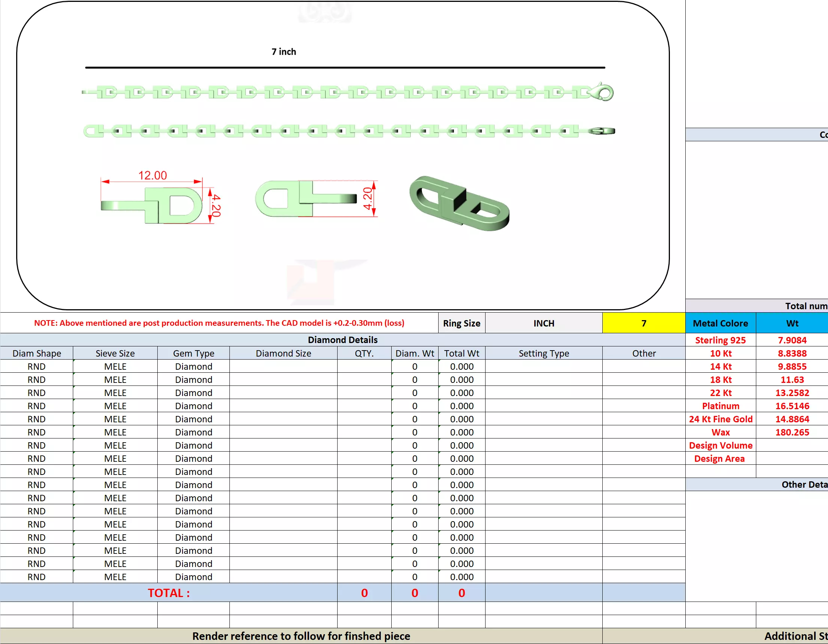828x644 pixels.
Task: Click the 'Diam Shape' column header
Action: (x=37, y=354)
